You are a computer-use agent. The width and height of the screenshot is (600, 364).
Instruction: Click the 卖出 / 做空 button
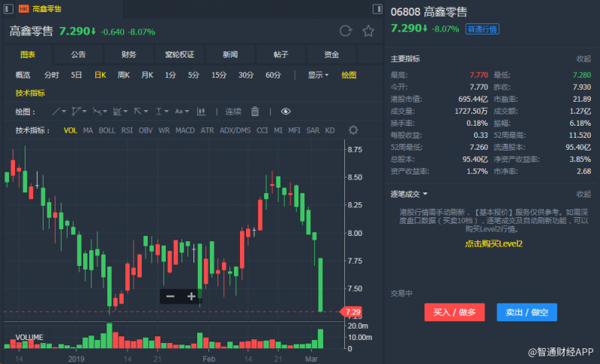pos(526,312)
